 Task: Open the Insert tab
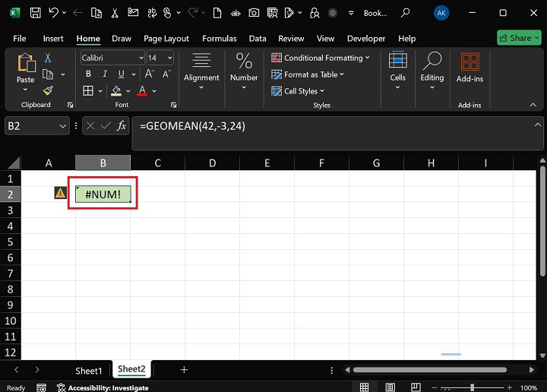click(53, 38)
